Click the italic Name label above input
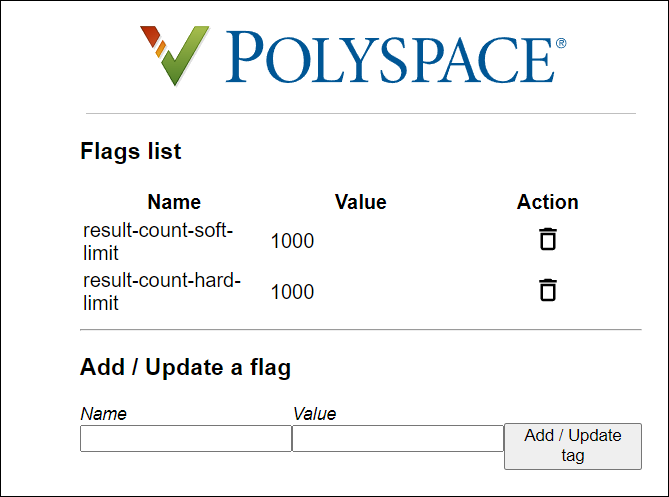 104,413
